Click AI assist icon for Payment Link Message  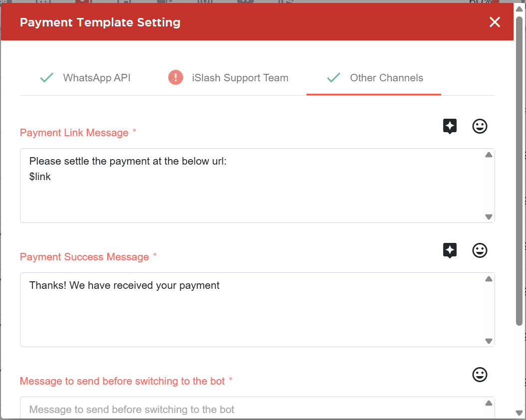coord(450,126)
